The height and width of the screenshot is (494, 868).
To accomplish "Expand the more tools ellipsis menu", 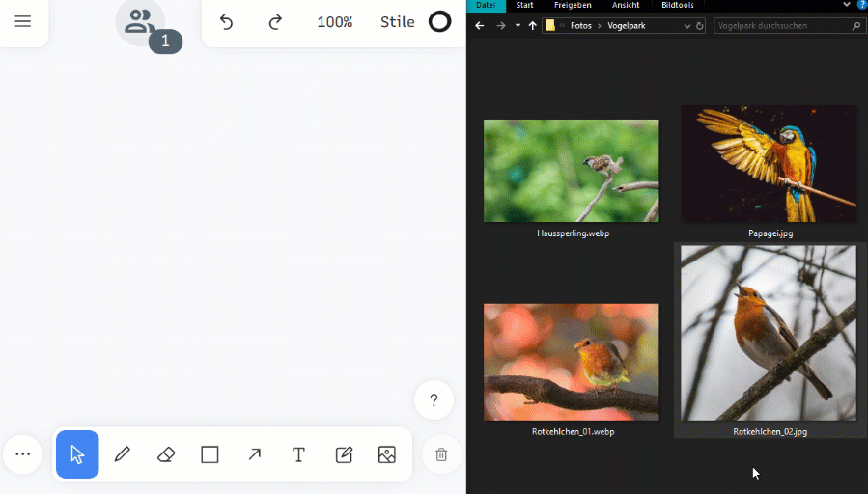I will (x=23, y=454).
